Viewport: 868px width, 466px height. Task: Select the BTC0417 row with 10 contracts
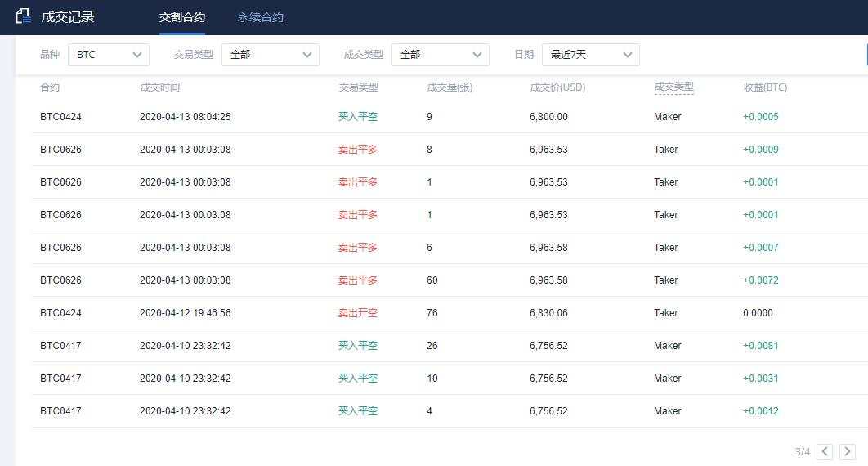click(450, 378)
